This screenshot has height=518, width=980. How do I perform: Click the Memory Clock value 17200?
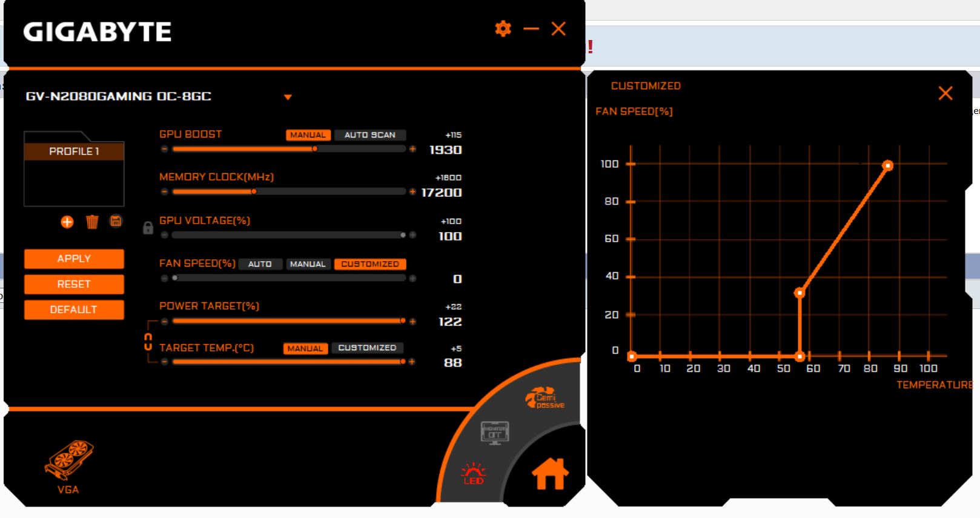[442, 193]
